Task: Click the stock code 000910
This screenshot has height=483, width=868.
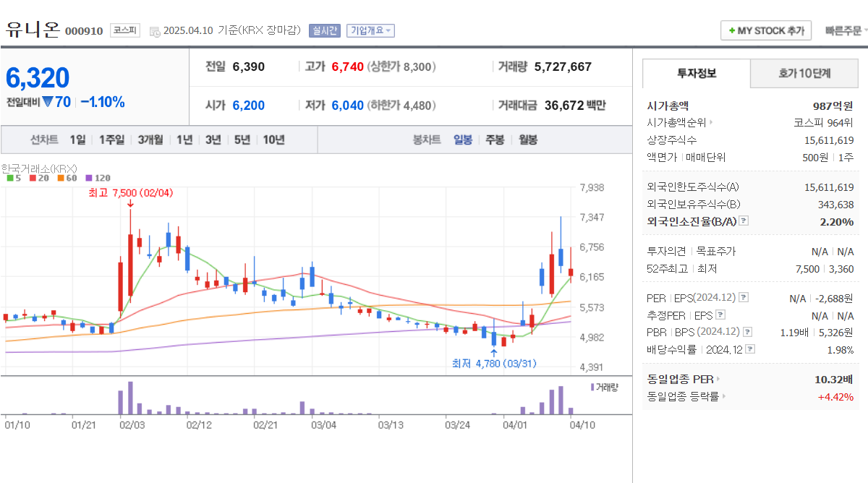Action: click(84, 31)
